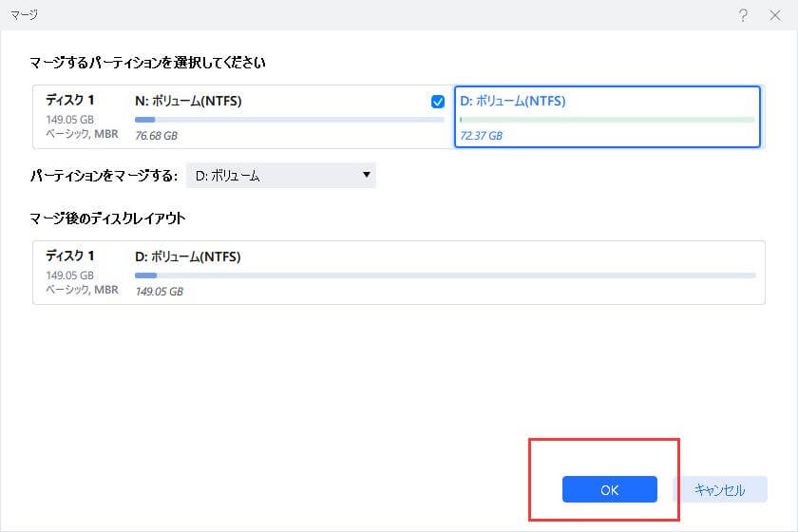Click the マージ window title text

point(24,15)
